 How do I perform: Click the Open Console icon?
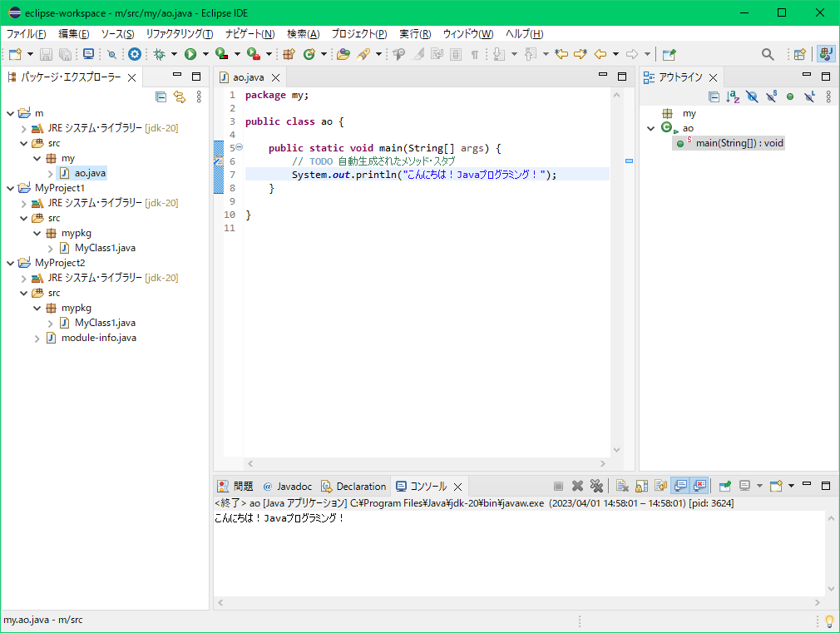pyautogui.click(x=776, y=486)
